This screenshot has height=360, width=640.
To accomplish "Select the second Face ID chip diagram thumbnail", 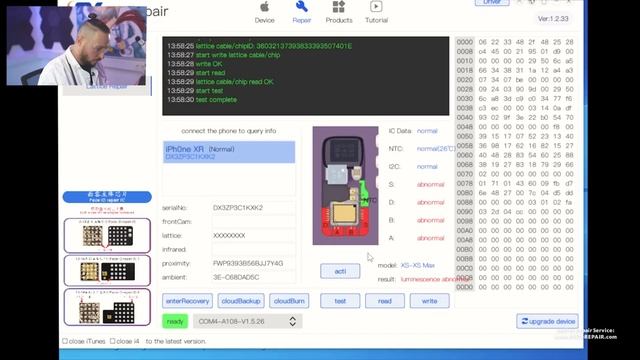I will coord(107,271).
